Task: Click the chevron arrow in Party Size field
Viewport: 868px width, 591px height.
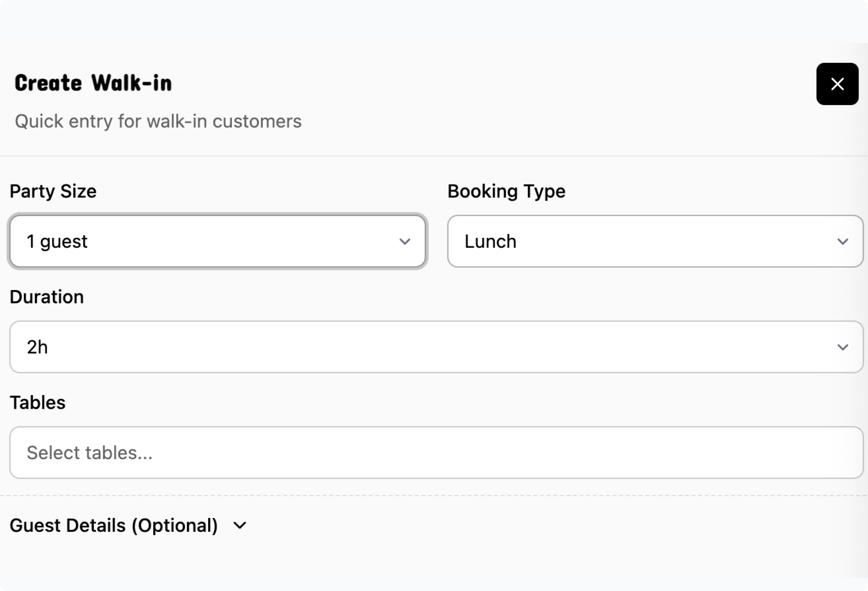Action: pos(405,242)
